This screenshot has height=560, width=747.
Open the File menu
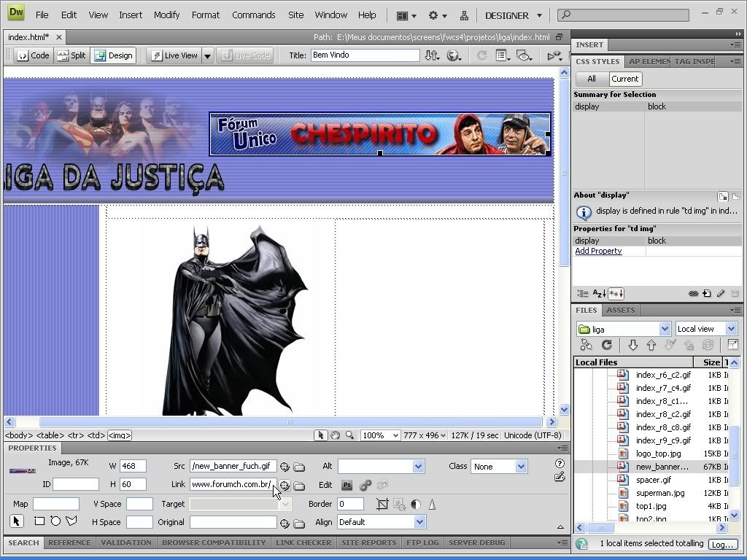coord(42,15)
